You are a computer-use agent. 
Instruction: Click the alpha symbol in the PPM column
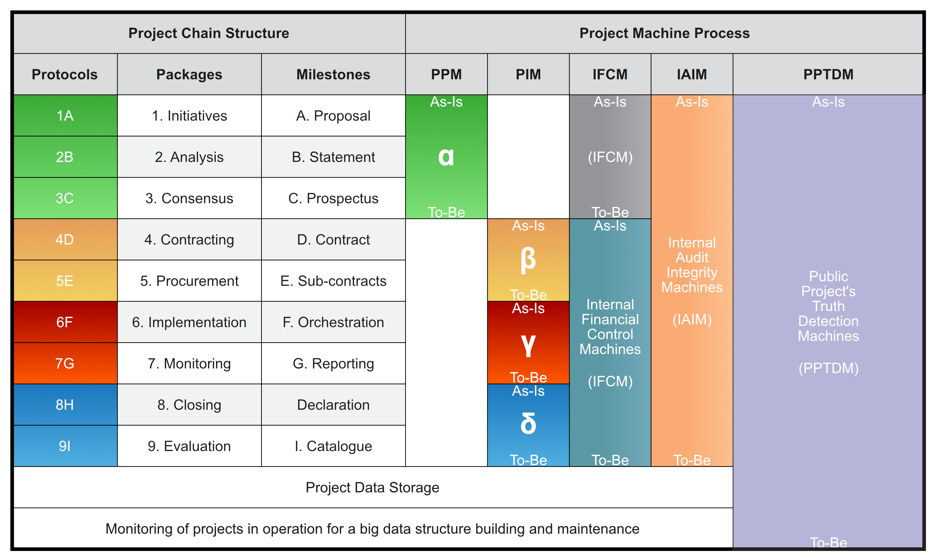click(446, 157)
